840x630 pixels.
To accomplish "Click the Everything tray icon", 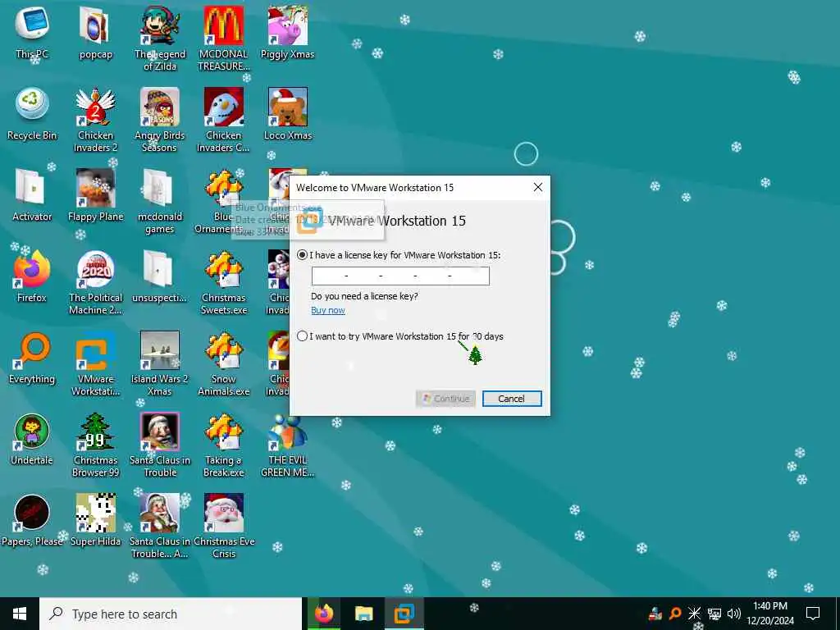I will click(x=675, y=614).
